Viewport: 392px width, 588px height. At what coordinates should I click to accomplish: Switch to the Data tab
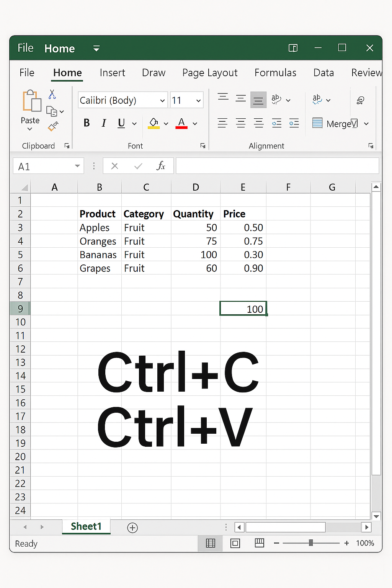(323, 73)
